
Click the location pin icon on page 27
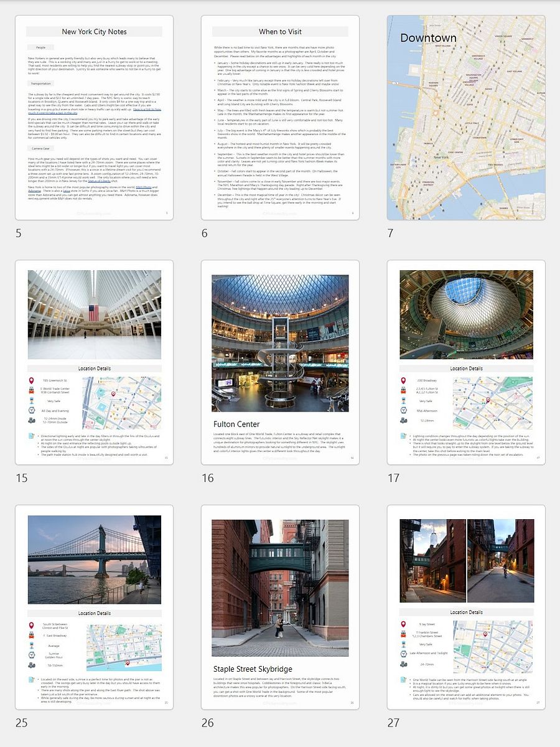coord(404,624)
